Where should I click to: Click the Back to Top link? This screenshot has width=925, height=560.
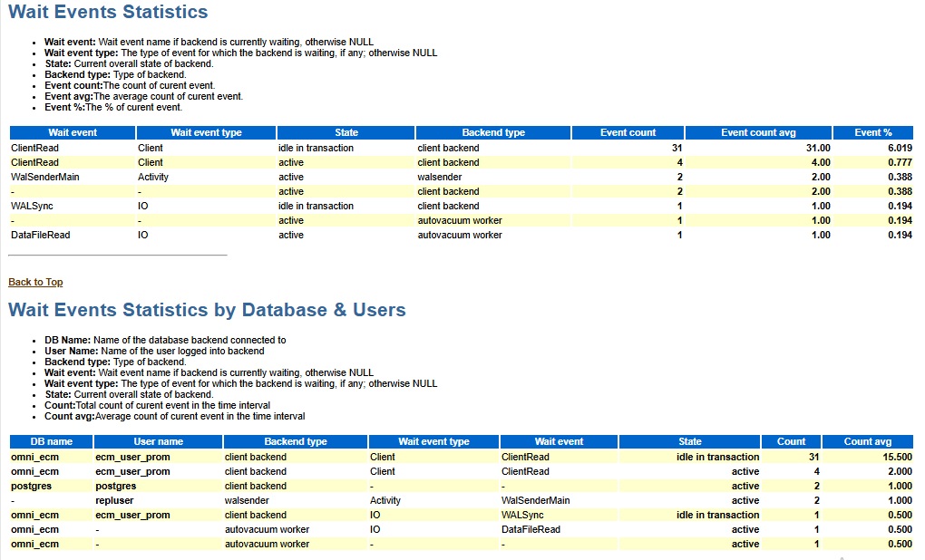pos(35,282)
